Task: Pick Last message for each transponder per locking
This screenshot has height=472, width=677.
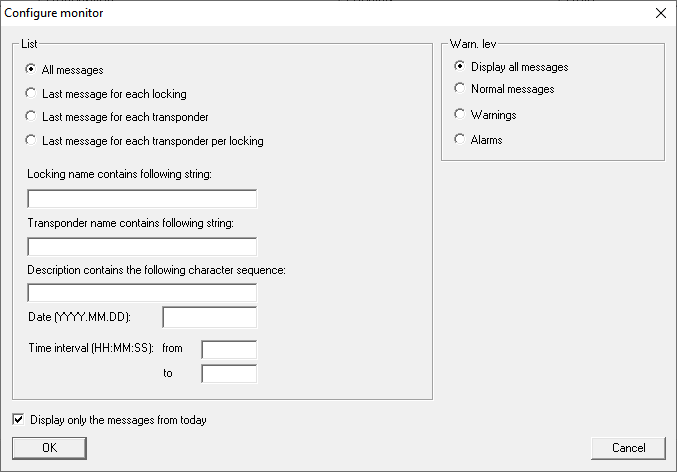Action: 32,141
